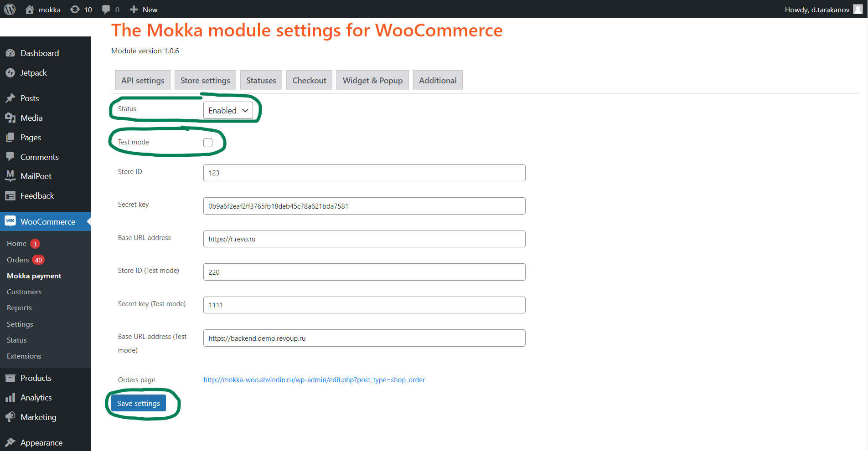Click the mokka site name link
Image resolution: width=868 pixels, height=451 pixels.
50,10
